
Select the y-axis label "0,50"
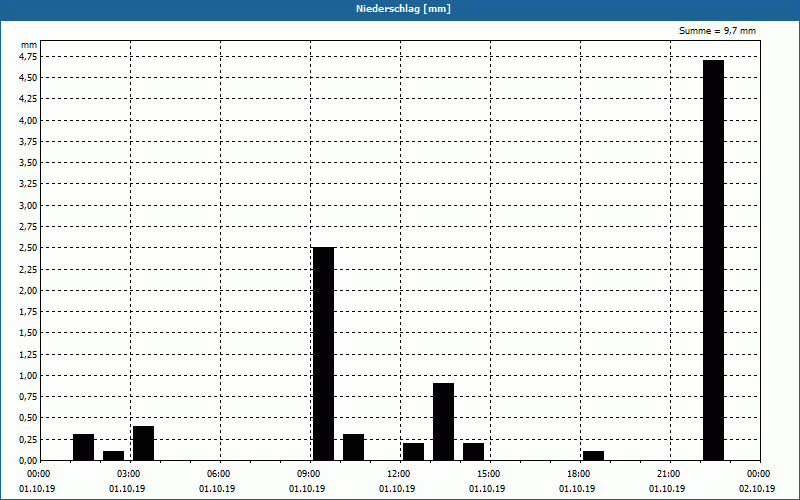tap(28, 418)
